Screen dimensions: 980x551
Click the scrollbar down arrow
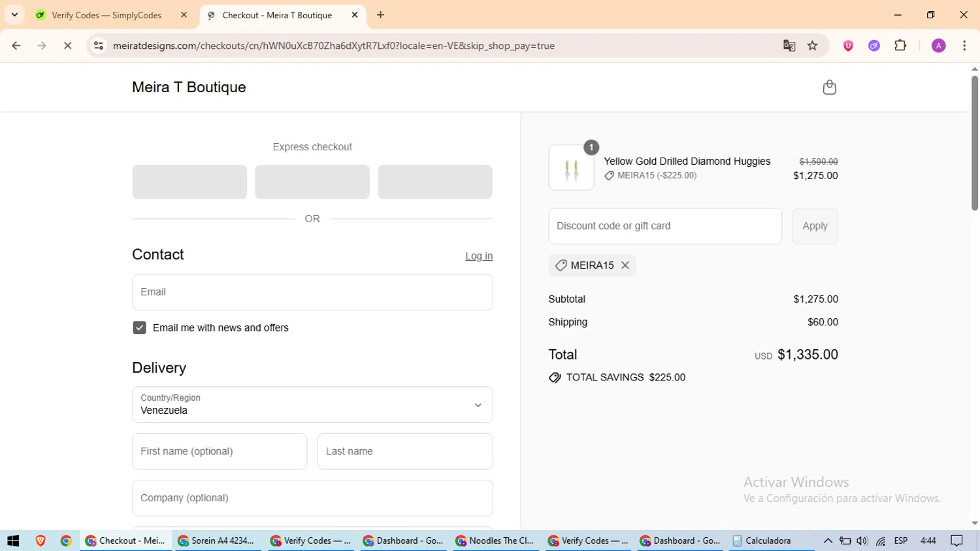pos(975,524)
